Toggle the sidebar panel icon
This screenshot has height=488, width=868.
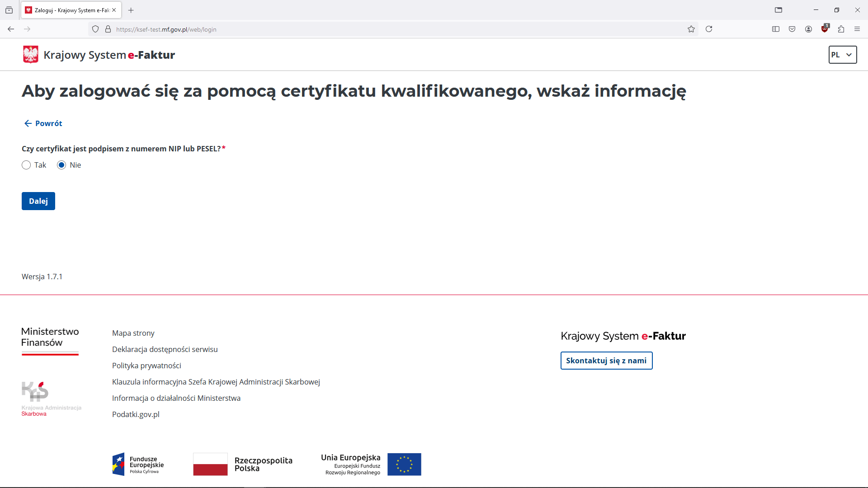tap(776, 29)
